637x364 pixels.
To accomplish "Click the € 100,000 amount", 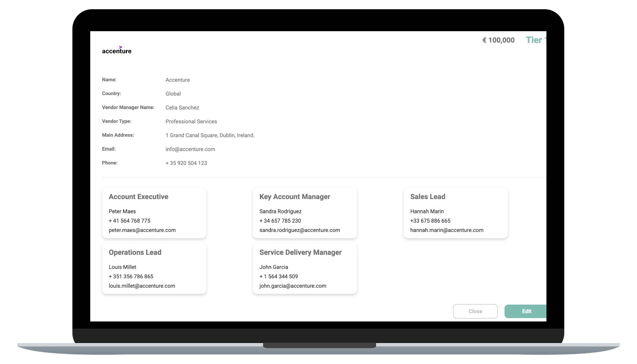I will 498,40.
